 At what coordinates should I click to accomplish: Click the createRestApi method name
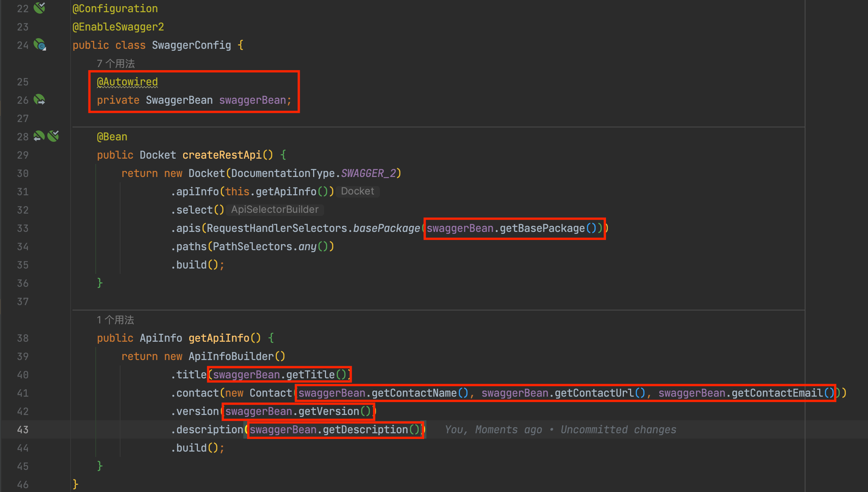click(x=222, y=155)
